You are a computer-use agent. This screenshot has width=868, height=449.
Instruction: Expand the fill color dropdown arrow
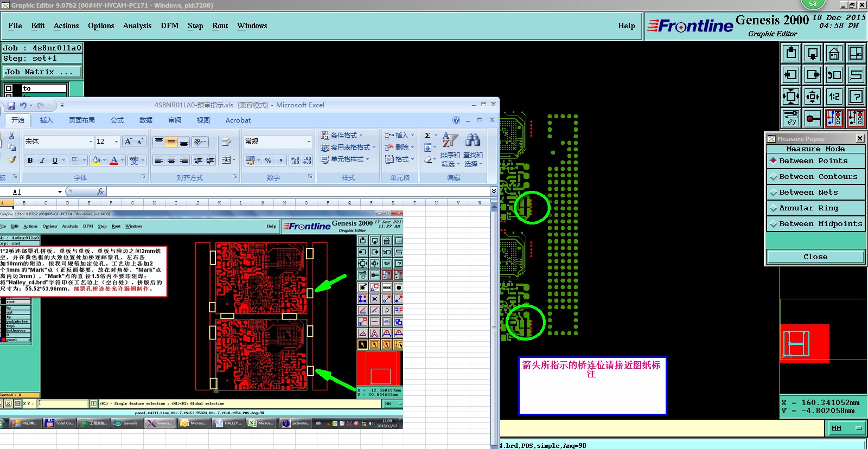tap(104, 161)
